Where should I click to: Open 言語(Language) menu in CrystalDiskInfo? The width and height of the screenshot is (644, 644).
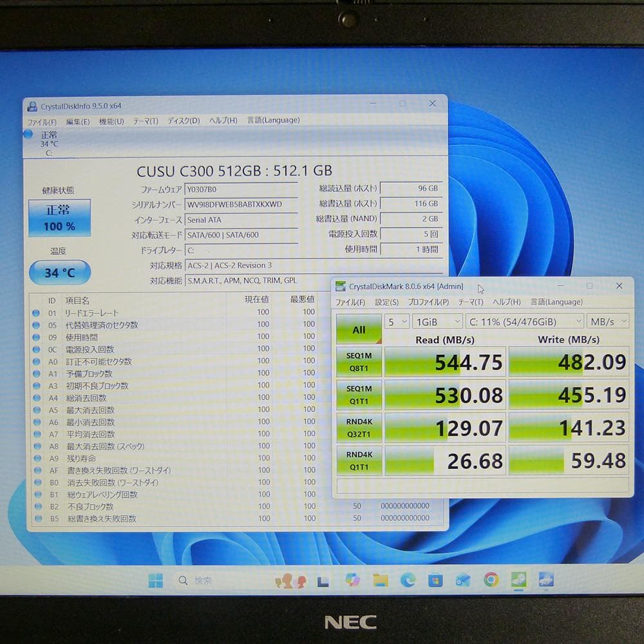pyautogui.click(x=273, y=120)
